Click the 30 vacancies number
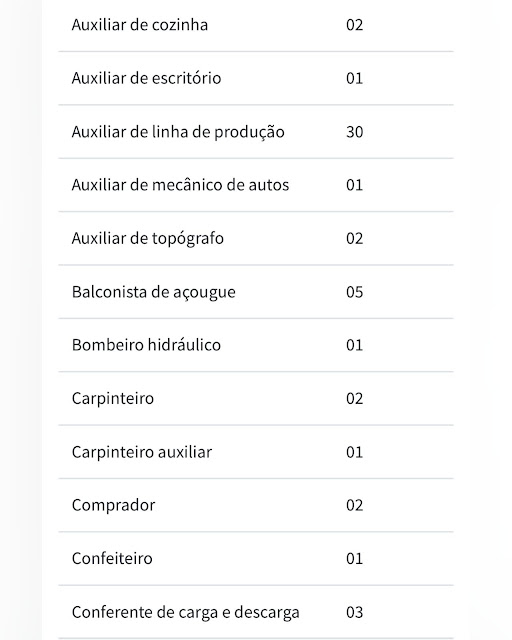512x640 pixels. tap(354, 132)
